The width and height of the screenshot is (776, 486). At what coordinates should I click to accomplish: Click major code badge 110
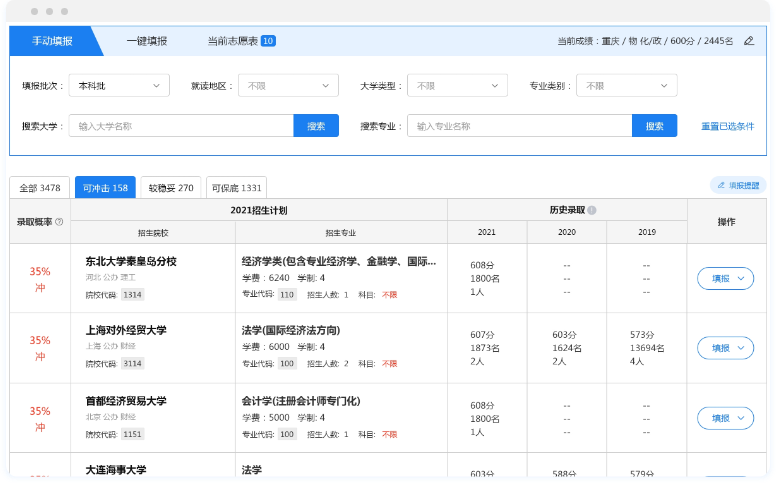click(287, 295)
